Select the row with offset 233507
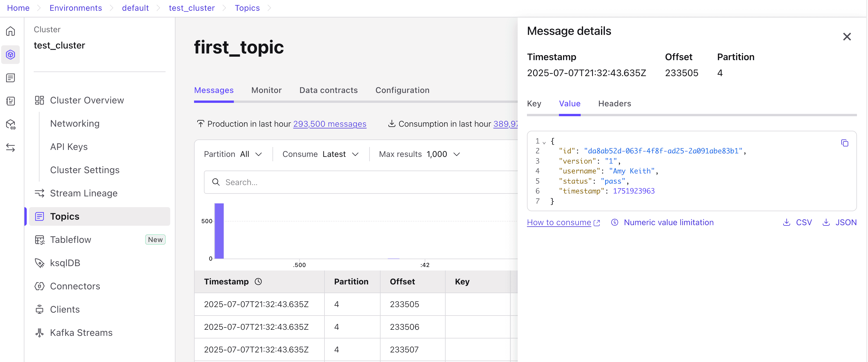The height and width of the screenshot is (362, 868). [356, 349]
